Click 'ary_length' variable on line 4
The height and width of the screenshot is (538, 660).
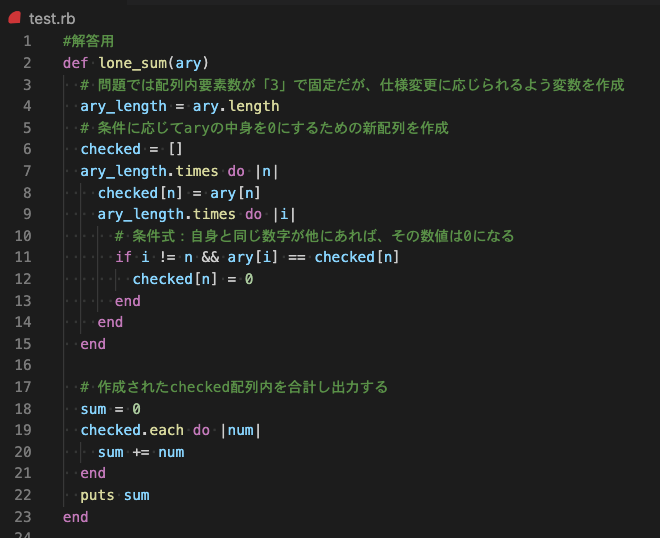(x=123, y=107)
